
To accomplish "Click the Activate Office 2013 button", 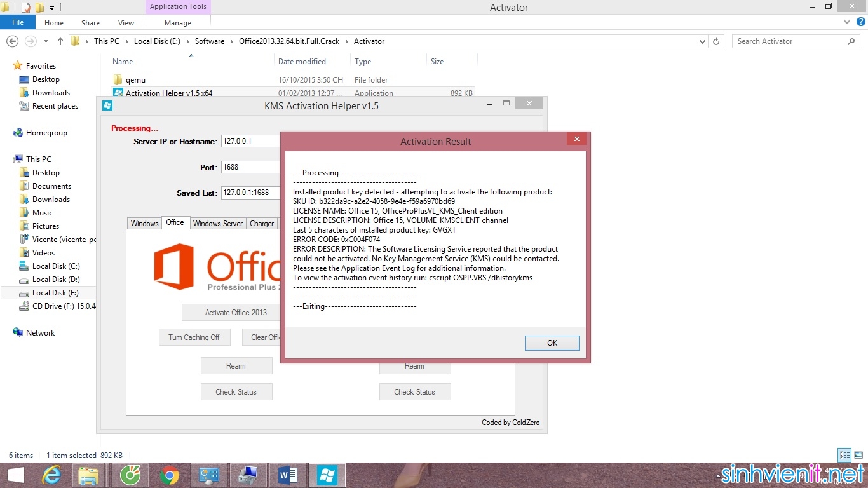I will (236, 313).
